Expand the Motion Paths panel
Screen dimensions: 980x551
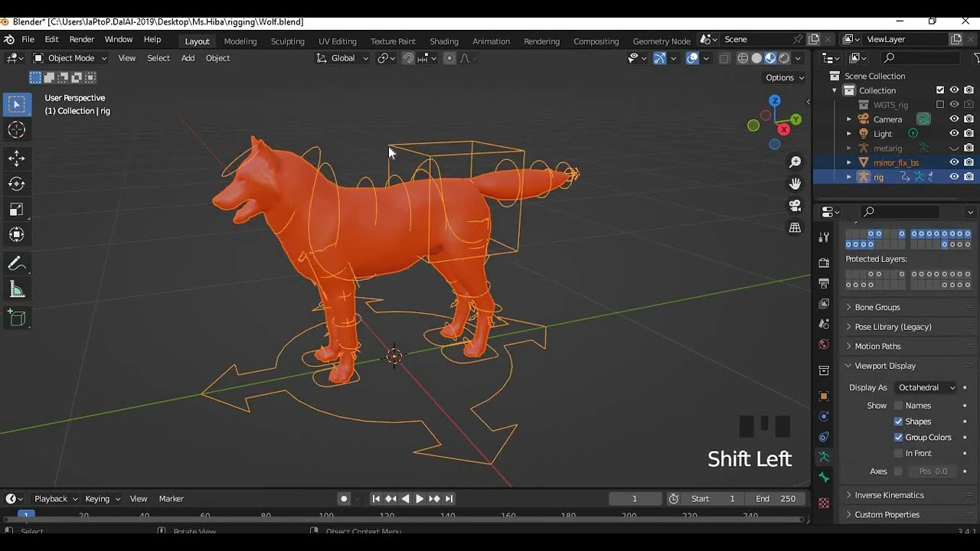click(x=877, y=346)
